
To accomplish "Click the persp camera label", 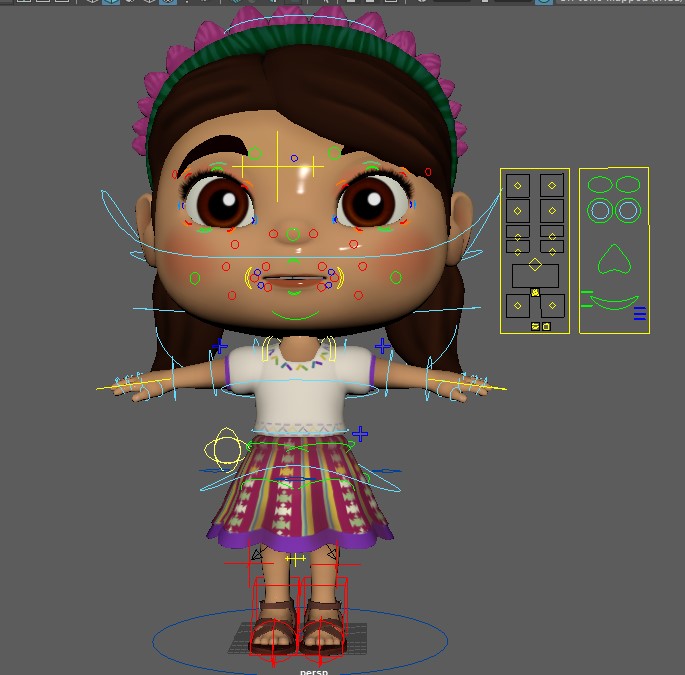I will [314, 672].
